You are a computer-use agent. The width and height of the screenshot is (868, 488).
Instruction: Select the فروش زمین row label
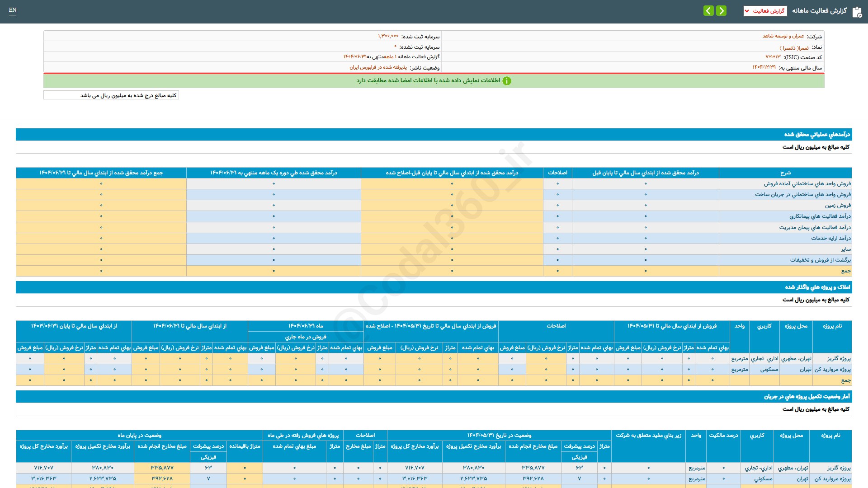click(837, 205)
